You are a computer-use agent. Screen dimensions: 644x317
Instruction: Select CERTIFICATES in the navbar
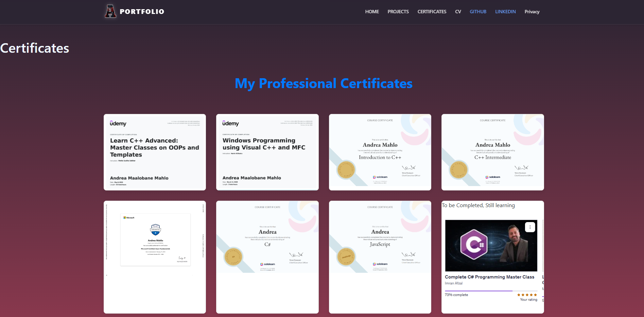tap(432, 12)
